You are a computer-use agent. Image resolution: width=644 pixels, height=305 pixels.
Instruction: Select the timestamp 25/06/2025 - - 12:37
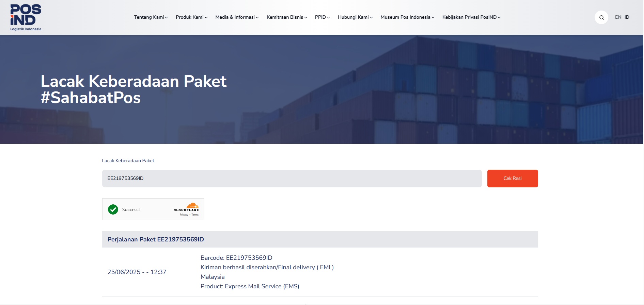click(x=137, y=272)
